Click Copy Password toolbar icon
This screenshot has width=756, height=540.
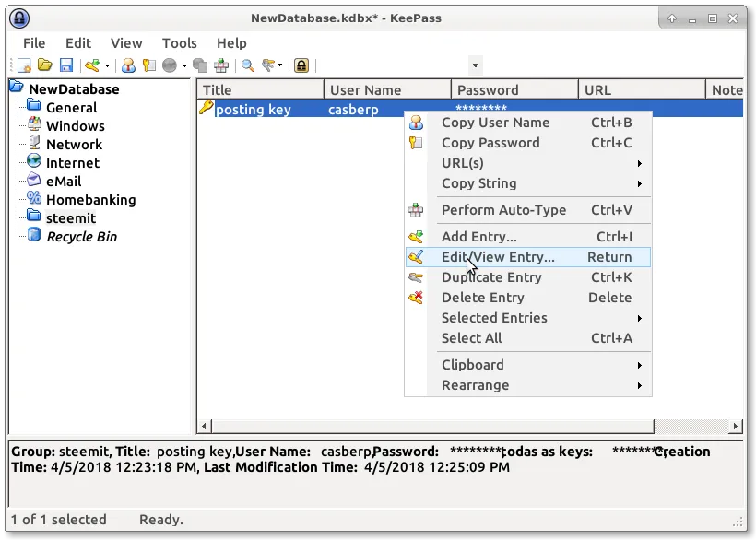click(x=148, y=65)
